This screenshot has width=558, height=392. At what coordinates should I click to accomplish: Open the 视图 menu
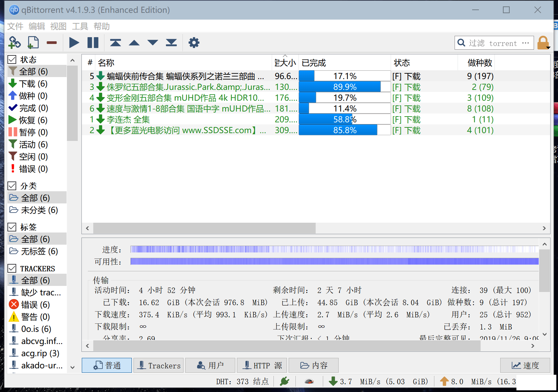click(58, 26)
